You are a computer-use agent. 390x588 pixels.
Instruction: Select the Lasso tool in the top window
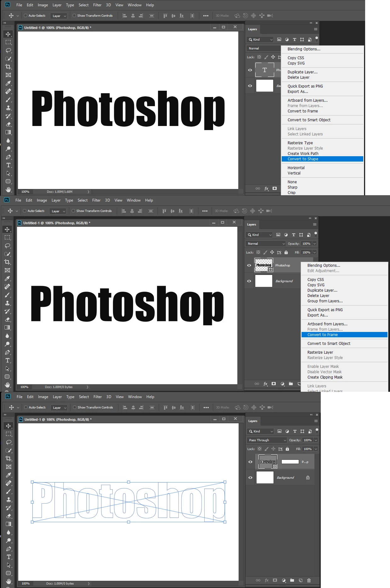tap(8, 50)
